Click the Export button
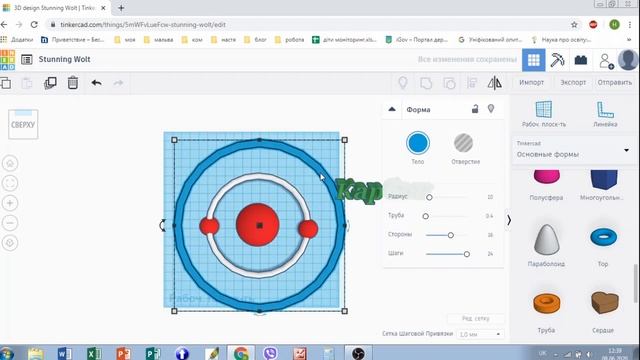Viewport: 640px width, 360px height. (x=573, y=82)
